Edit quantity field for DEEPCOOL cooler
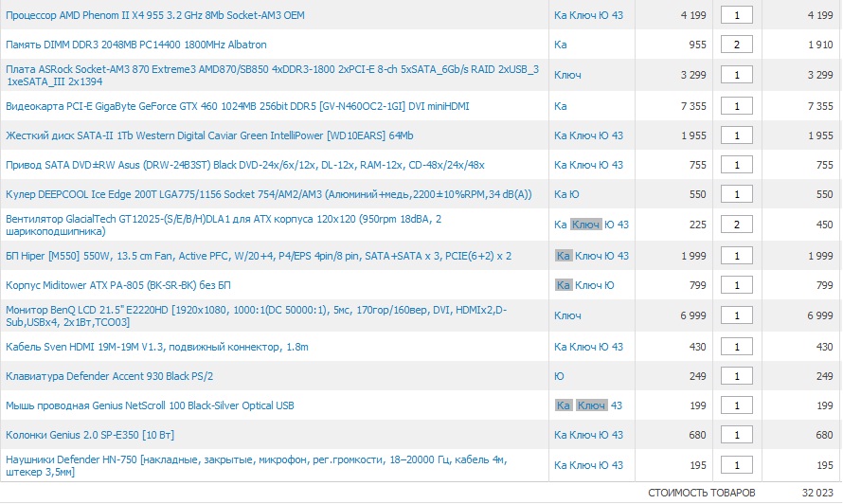This screenshot has width=843, height=504. point(737,194)
